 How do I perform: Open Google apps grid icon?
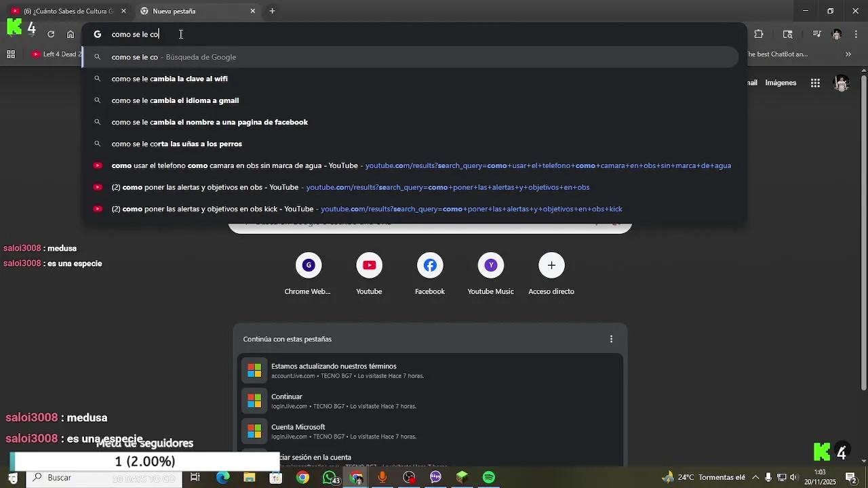[x=815, y=83]
